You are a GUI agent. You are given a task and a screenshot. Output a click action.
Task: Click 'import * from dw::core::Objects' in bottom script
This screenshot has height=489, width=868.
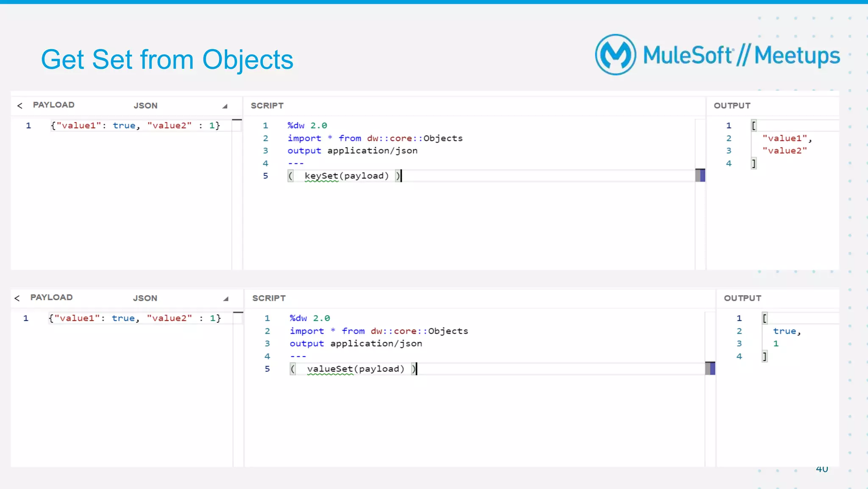coord(379,331)
